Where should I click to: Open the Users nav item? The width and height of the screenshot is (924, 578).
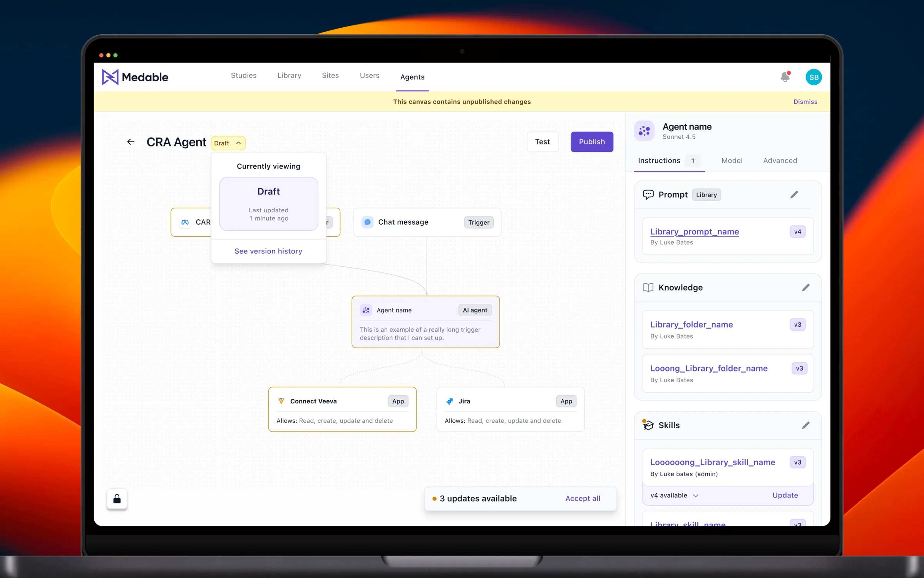(x=370, y=76)
